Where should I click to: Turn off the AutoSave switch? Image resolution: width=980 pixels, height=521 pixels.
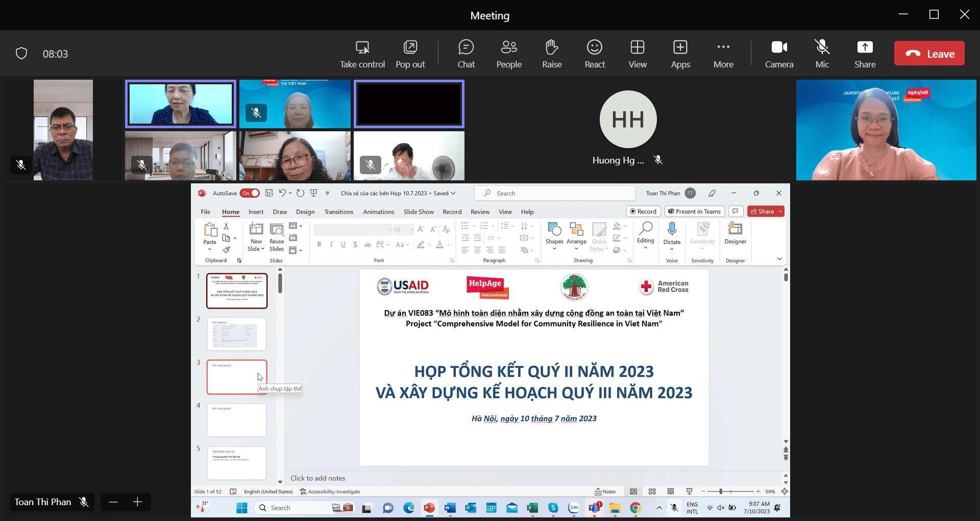click(x=250, y=193)
